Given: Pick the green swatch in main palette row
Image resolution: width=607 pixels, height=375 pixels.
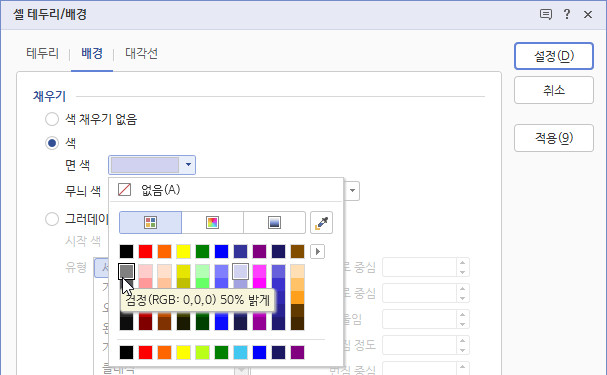Looking at the screenshot, I should point(202,252).
